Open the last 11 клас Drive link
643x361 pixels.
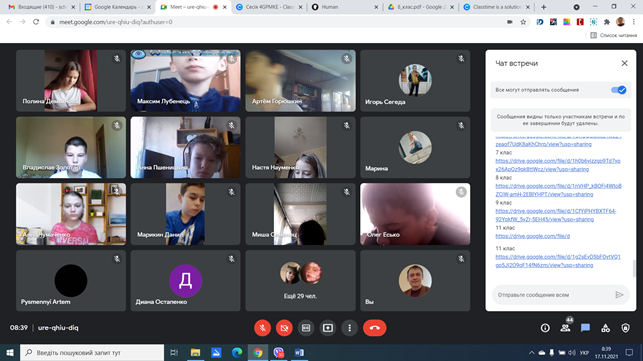coord(558,261)
